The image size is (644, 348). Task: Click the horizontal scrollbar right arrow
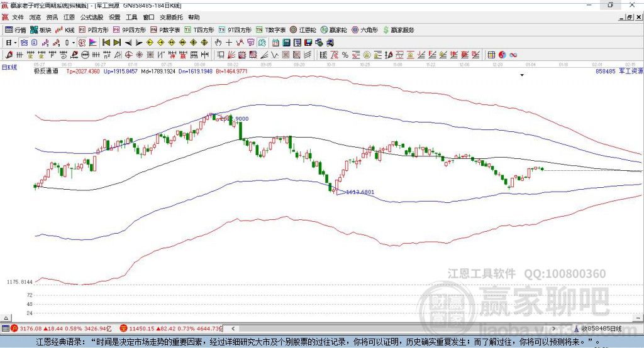[x=554, y=329]
